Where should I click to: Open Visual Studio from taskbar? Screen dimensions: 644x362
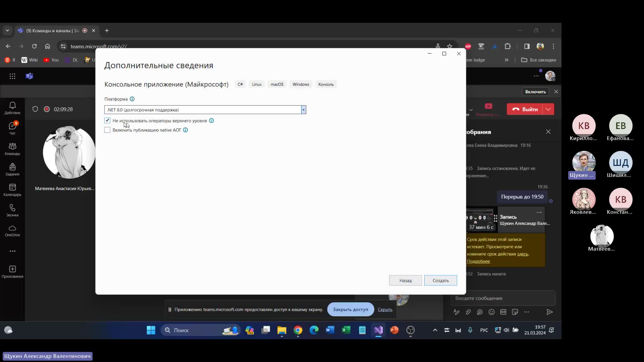[x=378, y=330]
